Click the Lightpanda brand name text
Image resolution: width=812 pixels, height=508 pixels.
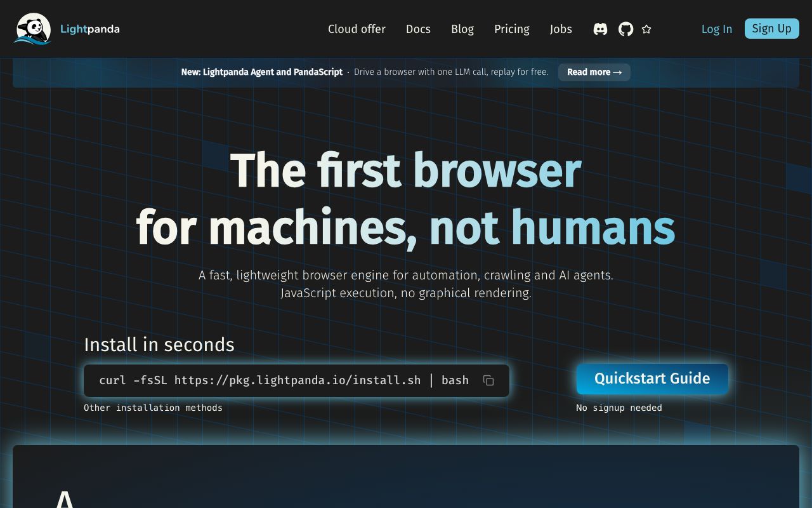click(x=90, y=29)
